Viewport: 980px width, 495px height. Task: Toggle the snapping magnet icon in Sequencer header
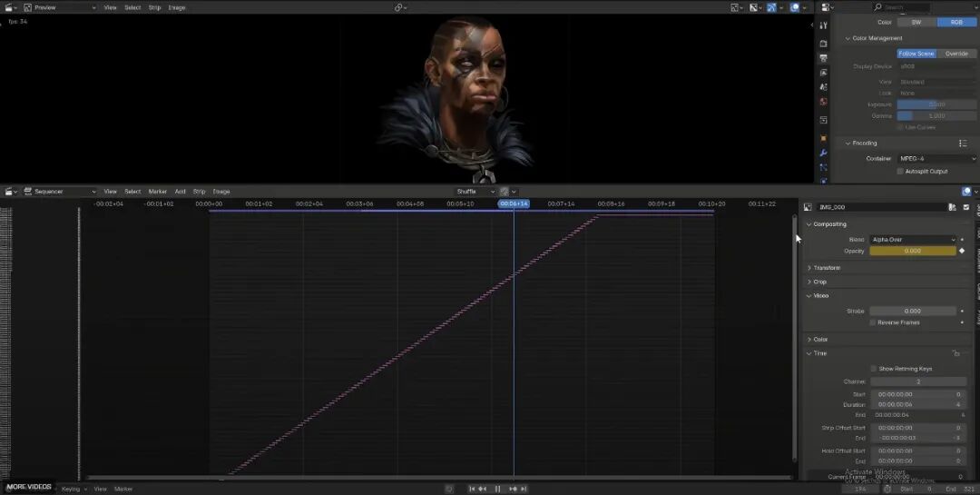(505, 192)
